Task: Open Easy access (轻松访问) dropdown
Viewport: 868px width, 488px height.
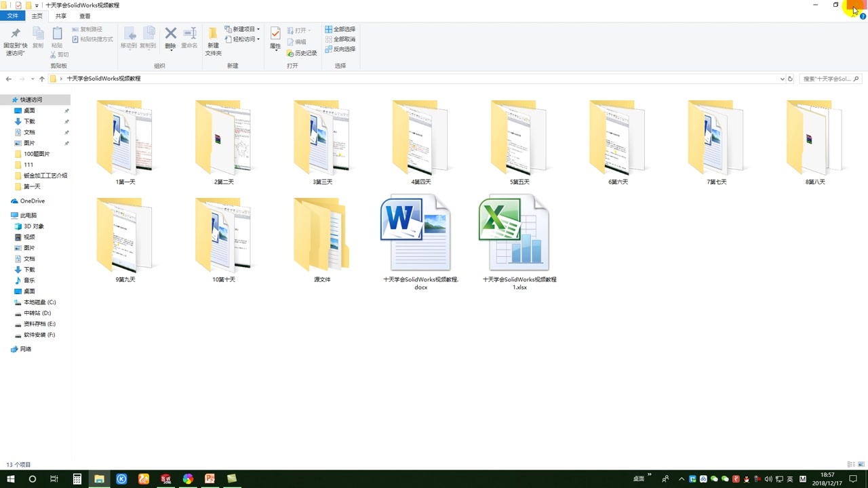Action: point(242,39)
